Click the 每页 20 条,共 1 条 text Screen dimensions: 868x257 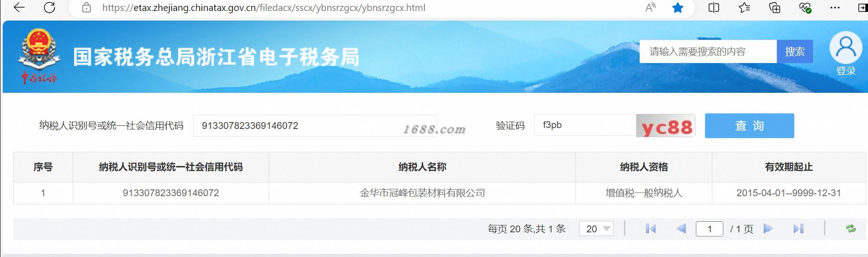pyautogui.click(x=526, y=229)
